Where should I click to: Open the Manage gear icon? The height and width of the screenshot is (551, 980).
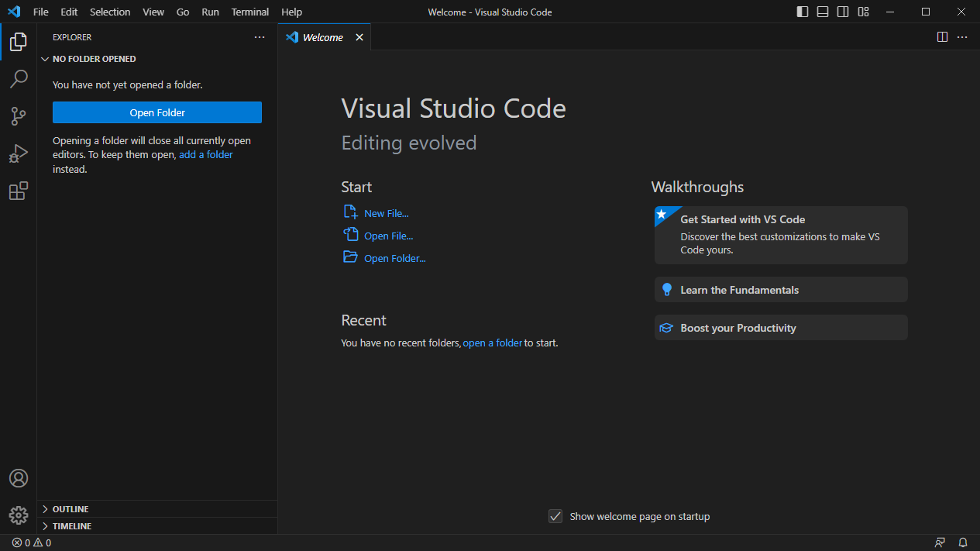(x=19, y=515)
